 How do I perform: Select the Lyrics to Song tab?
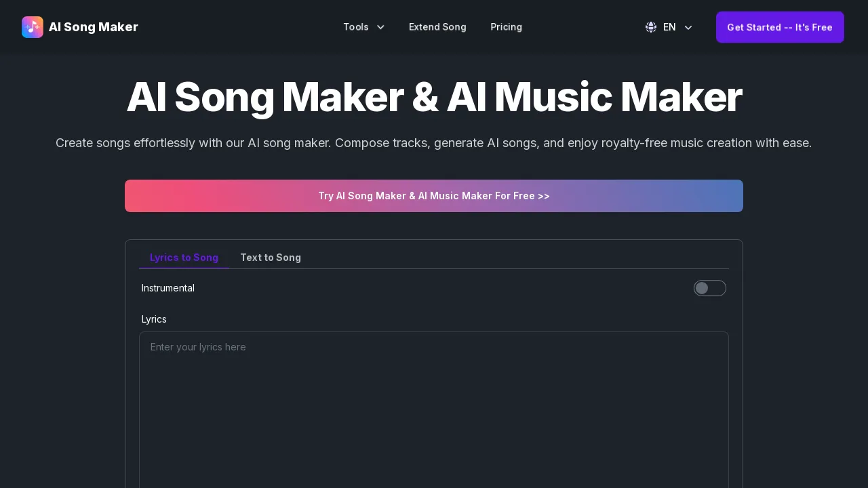184,258
